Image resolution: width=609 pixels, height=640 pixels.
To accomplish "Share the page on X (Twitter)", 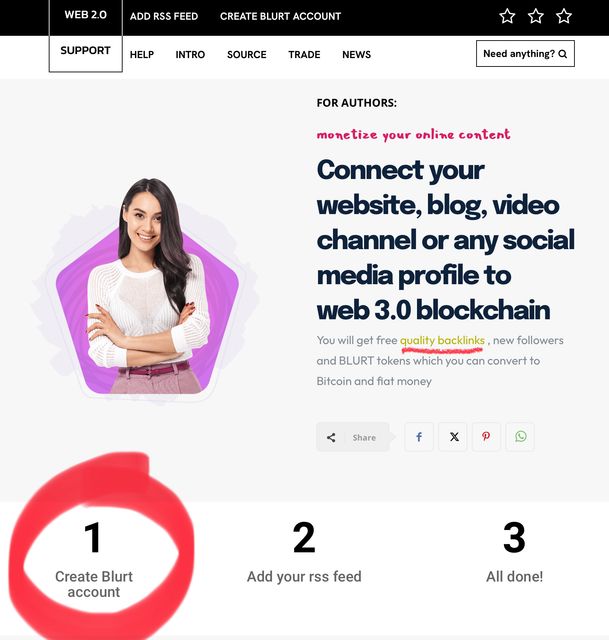I will [x=453, y=437].
